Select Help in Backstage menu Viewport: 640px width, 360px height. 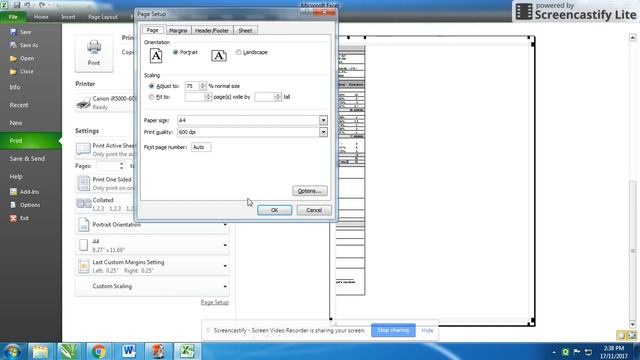pyautogui.click(x=16, y=176)
